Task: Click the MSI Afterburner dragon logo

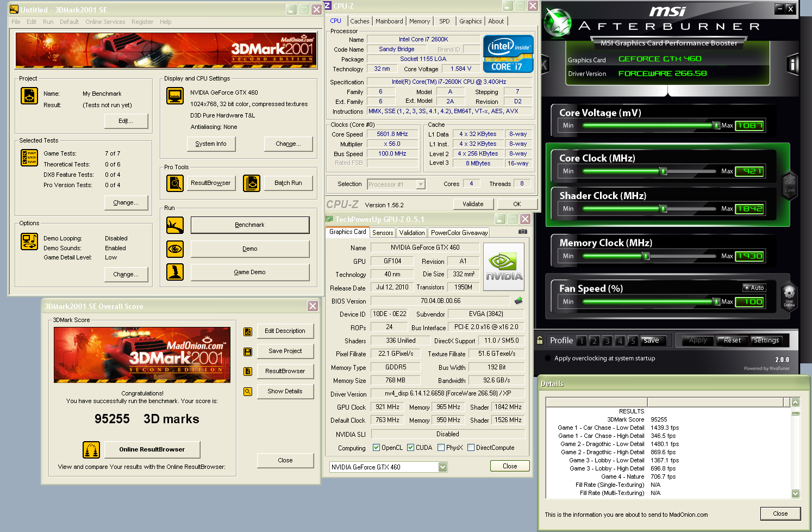Action: (557, 23)
